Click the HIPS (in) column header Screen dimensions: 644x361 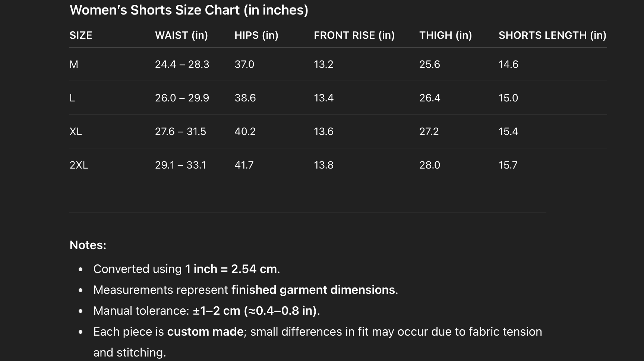pyautogui.click(x=256, y=35)
